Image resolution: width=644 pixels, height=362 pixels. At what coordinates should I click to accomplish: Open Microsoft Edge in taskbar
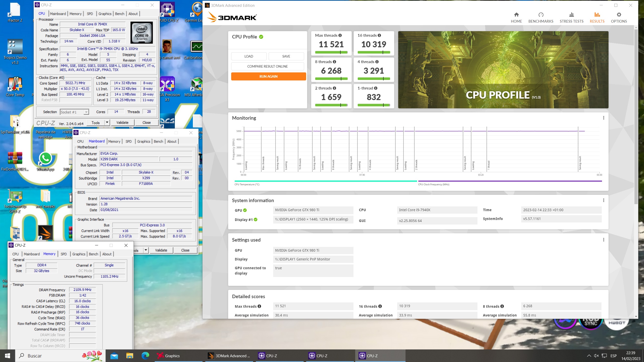click(x=145, y=356)
